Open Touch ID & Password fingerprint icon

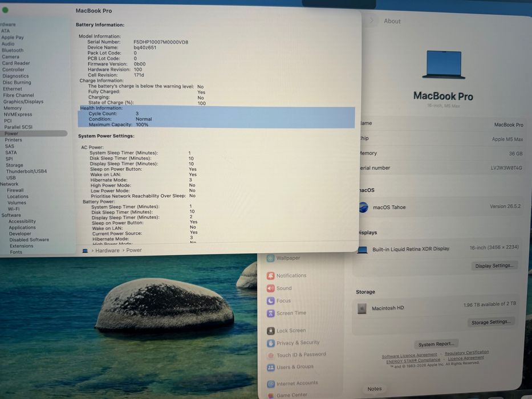[x=270, y=355]
